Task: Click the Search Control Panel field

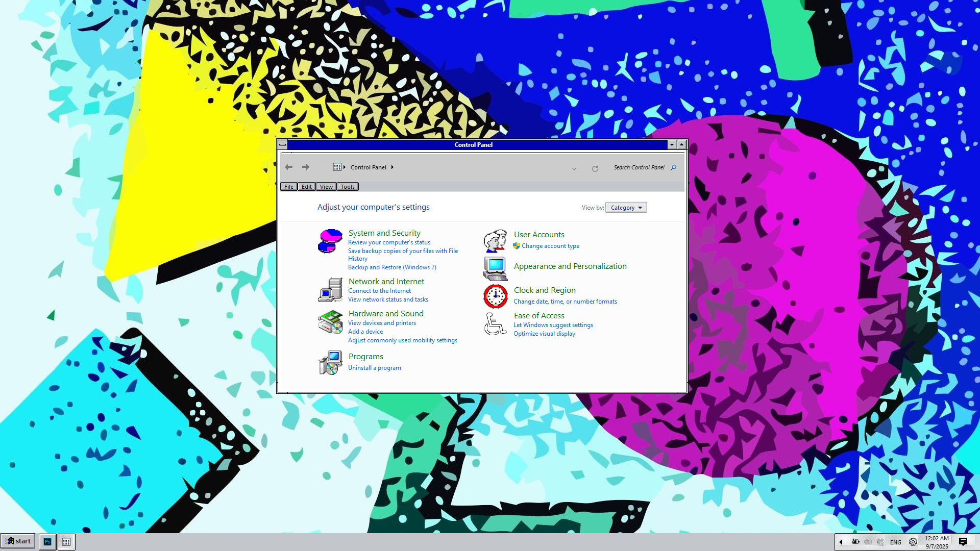Action: 639,167
